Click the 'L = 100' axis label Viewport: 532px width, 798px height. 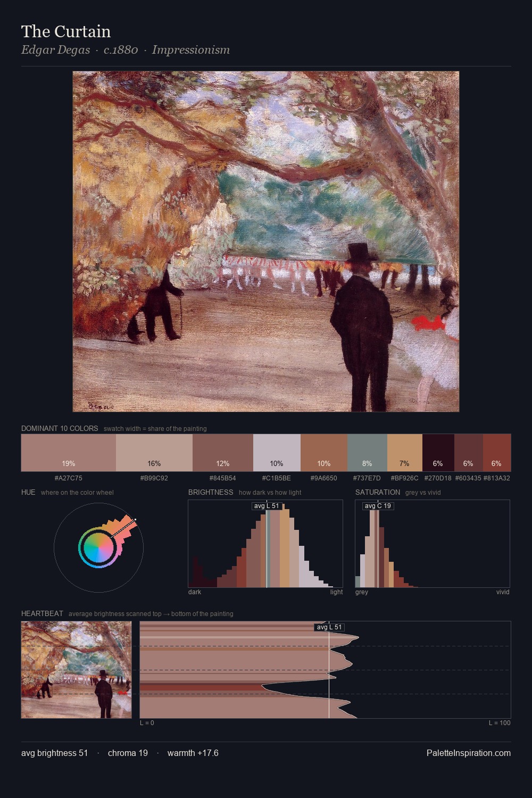pos(500,723)
